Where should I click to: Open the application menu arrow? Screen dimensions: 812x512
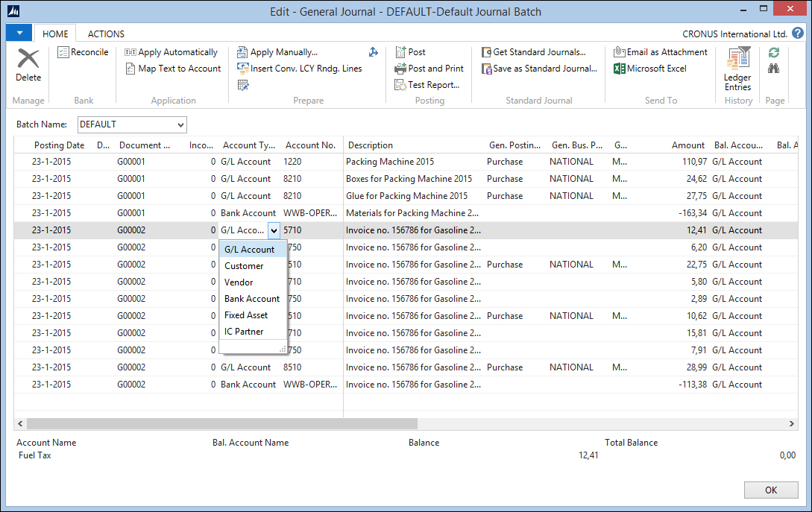[x=18, y=33]
